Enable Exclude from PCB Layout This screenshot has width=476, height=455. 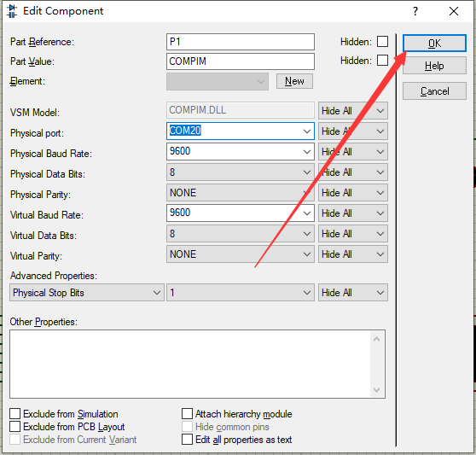click(x=15, y=427)
